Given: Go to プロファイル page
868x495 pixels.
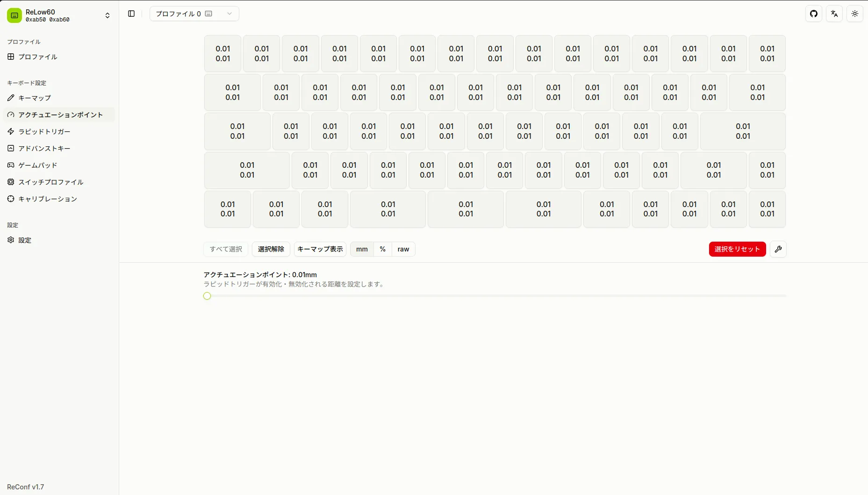Looking at the screenshot, I should pos(59,57).
